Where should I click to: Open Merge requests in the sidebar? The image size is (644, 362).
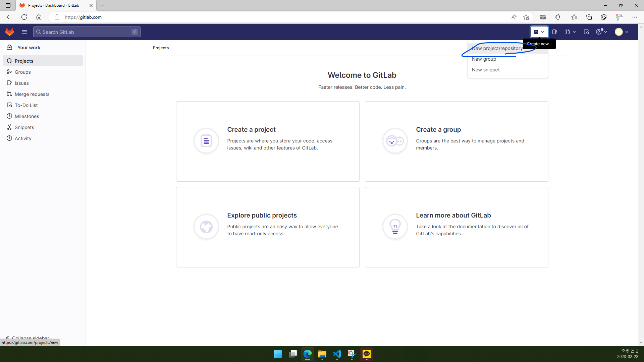[43, 94]
